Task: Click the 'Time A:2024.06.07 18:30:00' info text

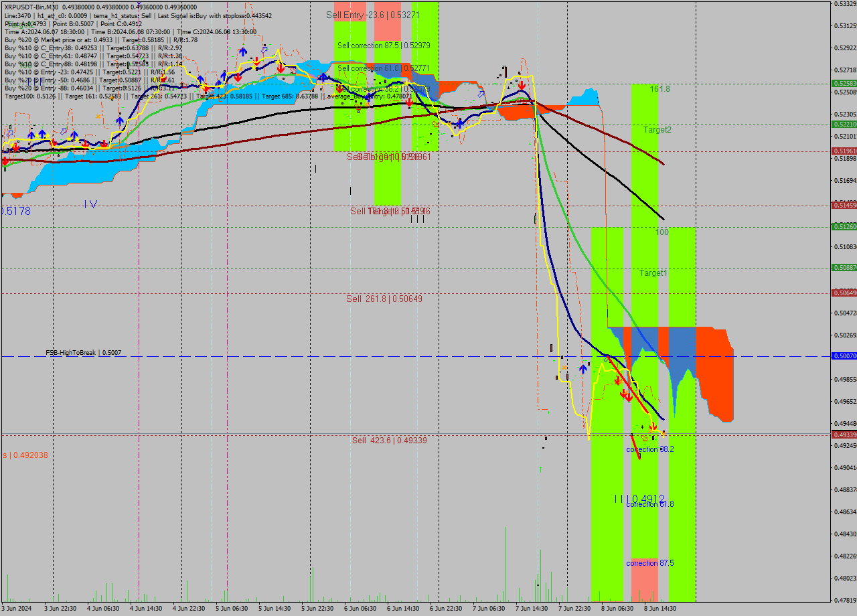Action: pos(44,31)
